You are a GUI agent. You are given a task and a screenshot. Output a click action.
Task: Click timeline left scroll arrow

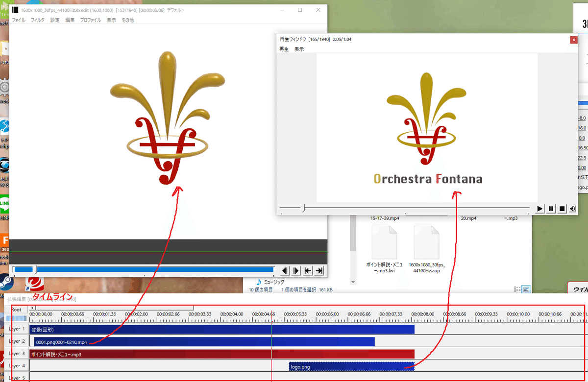click(32, 308)
